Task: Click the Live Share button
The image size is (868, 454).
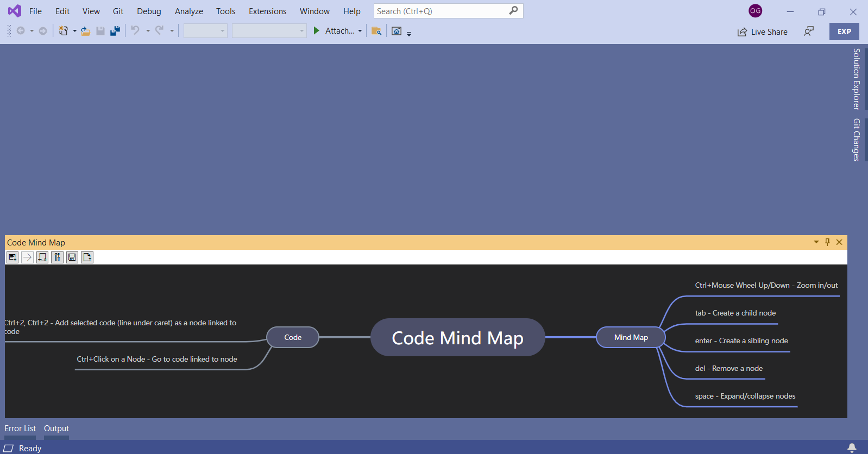Action: point(763,32)
